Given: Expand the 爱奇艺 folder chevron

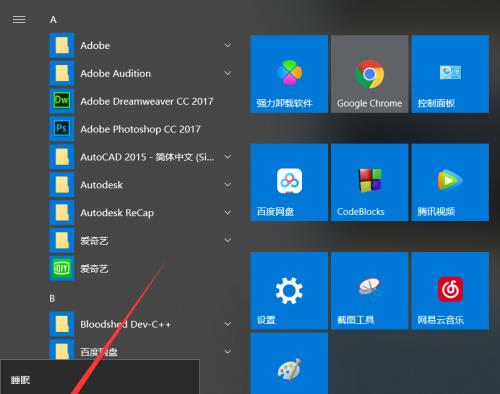Looking at the screenshot, I should coord(228,240).
